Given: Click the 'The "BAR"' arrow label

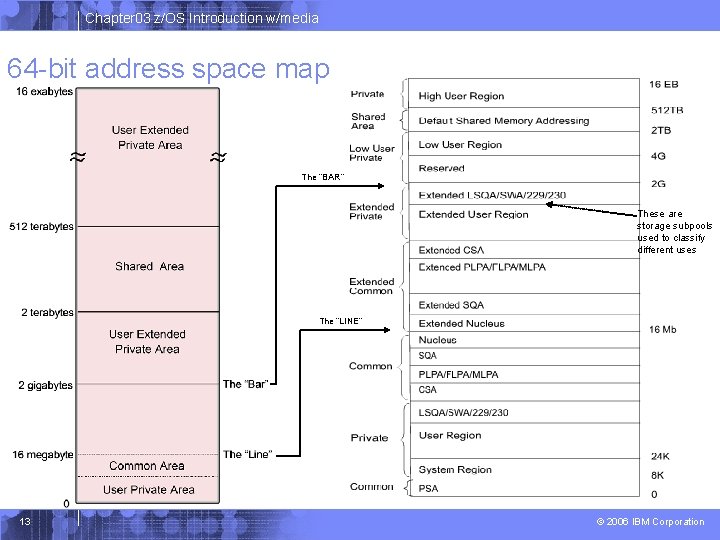Looking at the screenshot, I should [323, 177].
